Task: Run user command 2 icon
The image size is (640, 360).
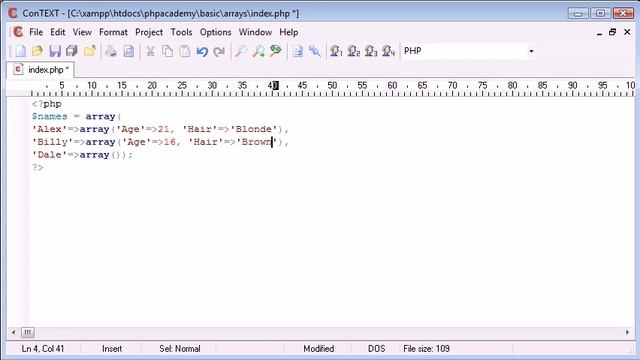Action: tap(354, 51)
